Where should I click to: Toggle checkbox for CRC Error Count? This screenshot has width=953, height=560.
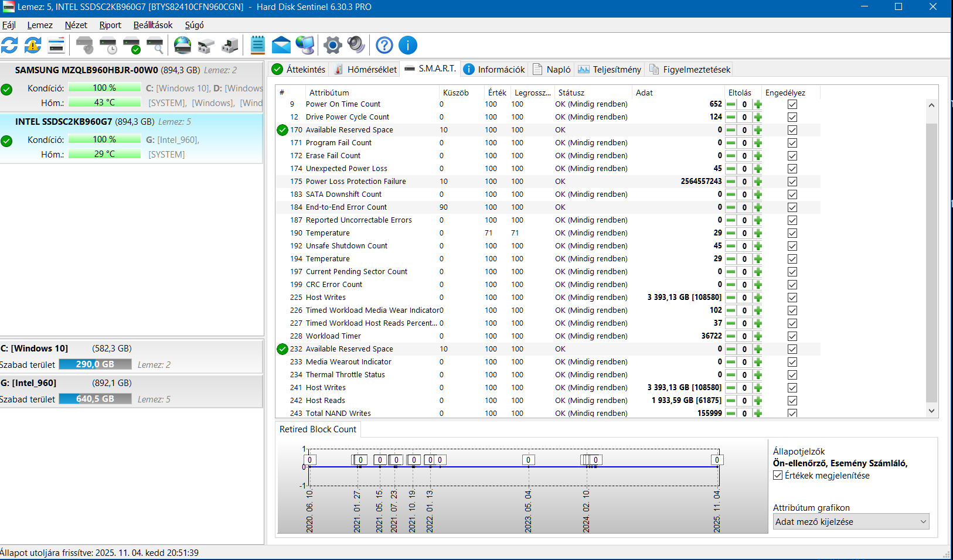[x=792, y=285]
